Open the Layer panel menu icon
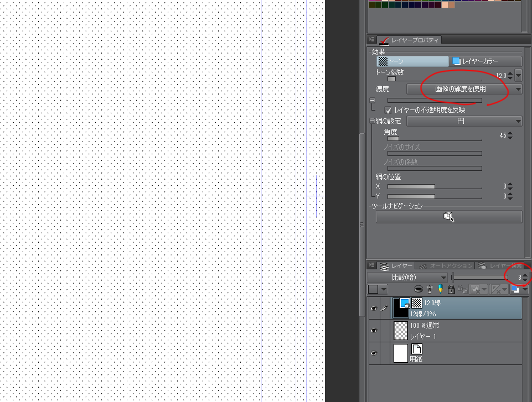 (372, 265)
